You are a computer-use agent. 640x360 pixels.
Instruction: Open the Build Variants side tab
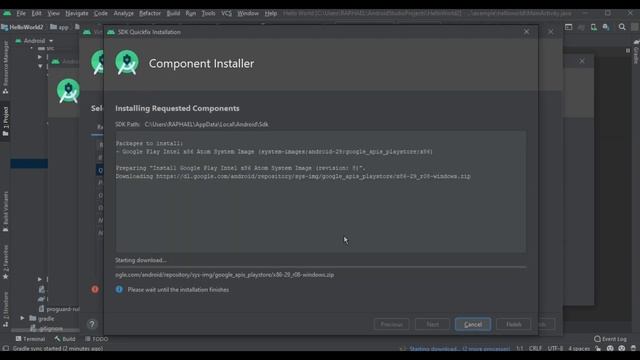[5, 211]
